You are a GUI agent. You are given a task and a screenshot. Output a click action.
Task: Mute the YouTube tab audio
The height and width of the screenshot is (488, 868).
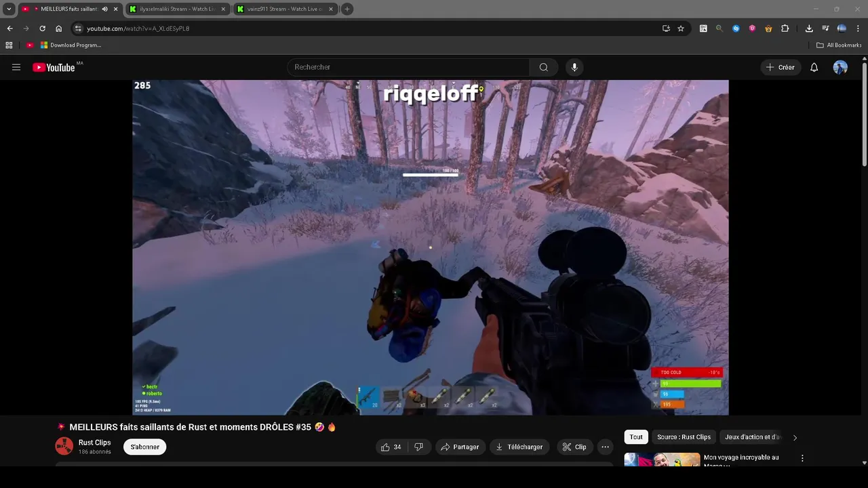pyautogui.click(x=105, y=9)
